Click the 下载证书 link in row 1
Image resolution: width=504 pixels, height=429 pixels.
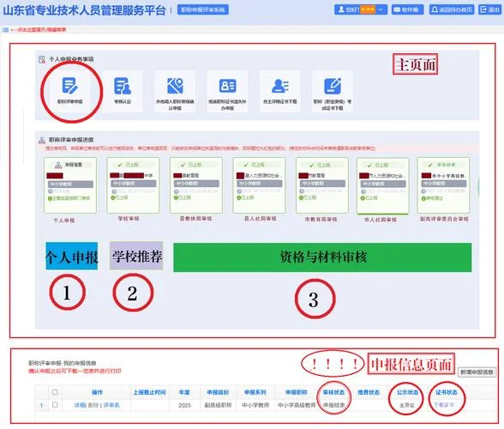(444, 404)
